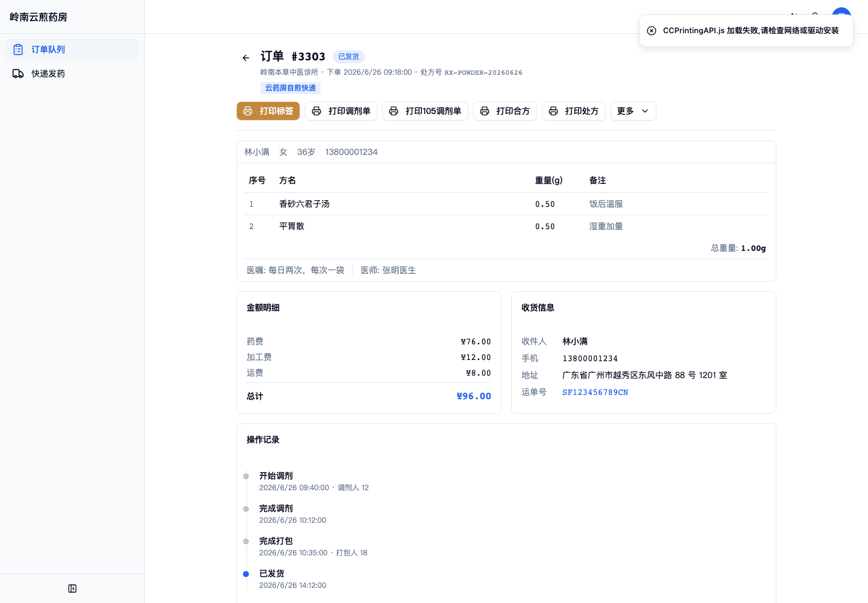Click the 打印标签 button

point(268,111)
